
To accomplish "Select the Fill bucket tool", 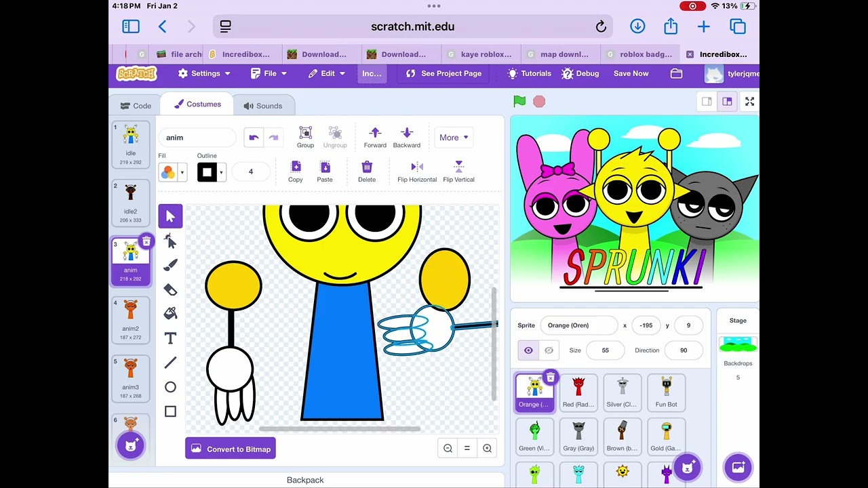I will [170, 314].
